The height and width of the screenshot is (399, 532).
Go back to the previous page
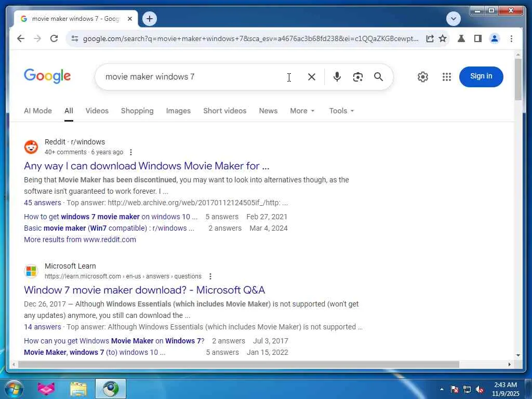(x=21, y=38)
